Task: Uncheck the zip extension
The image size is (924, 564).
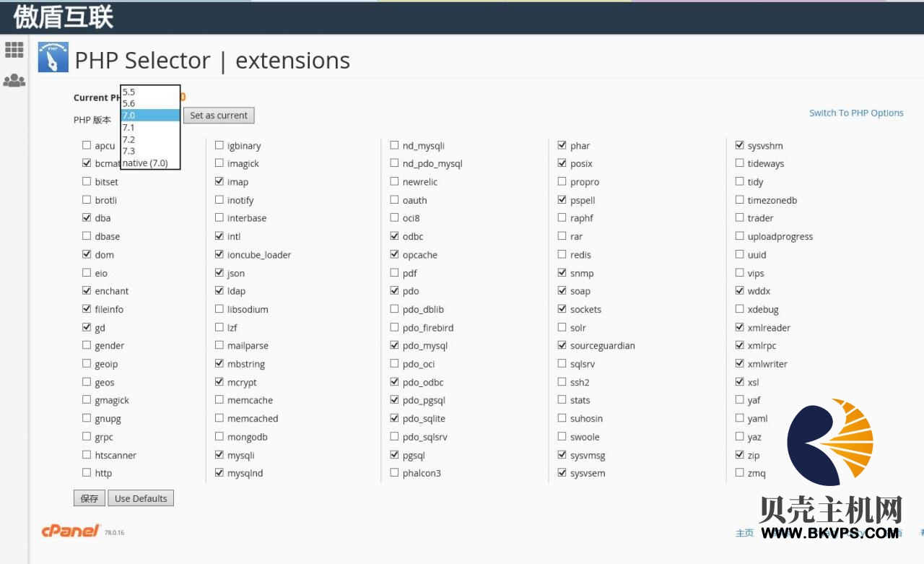Action: (x=739, y=455)
